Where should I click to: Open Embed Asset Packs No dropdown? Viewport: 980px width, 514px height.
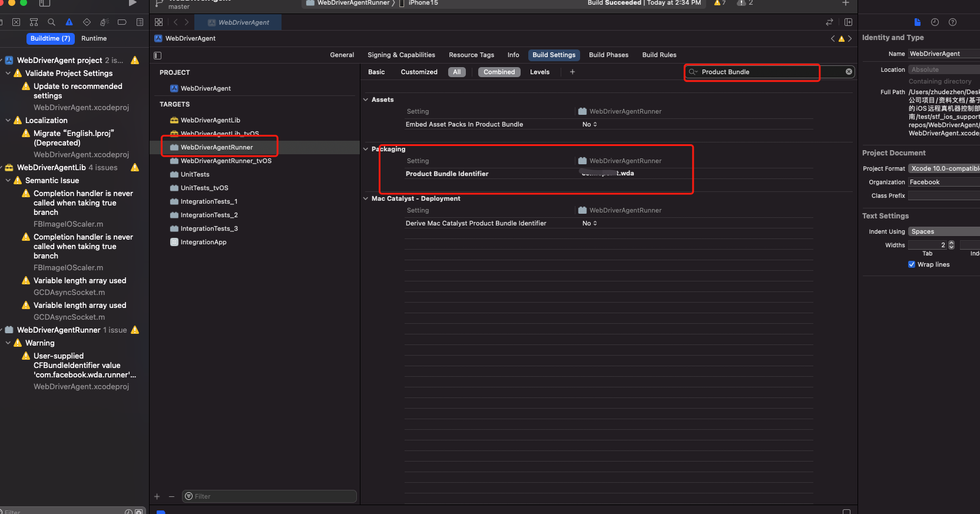click(590, 124)
